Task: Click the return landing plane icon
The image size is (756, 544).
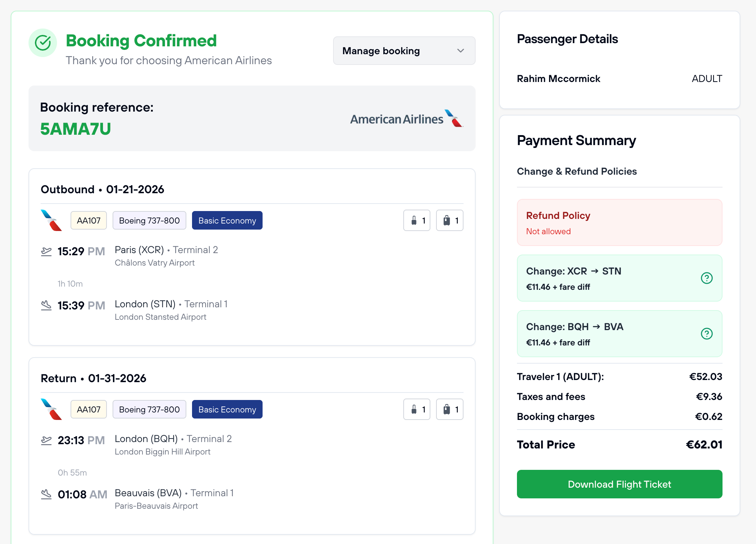Action: [46, 494]
